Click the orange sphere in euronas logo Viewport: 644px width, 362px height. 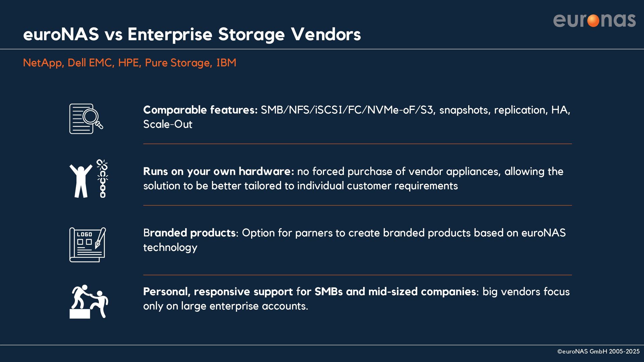593,20
